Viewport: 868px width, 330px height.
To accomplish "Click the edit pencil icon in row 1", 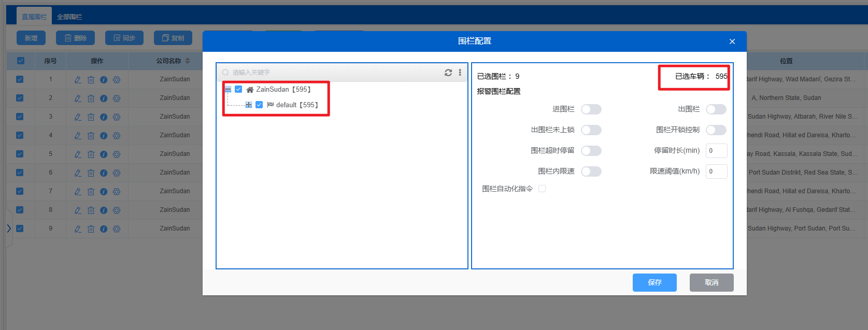I will tap(78, 80).
